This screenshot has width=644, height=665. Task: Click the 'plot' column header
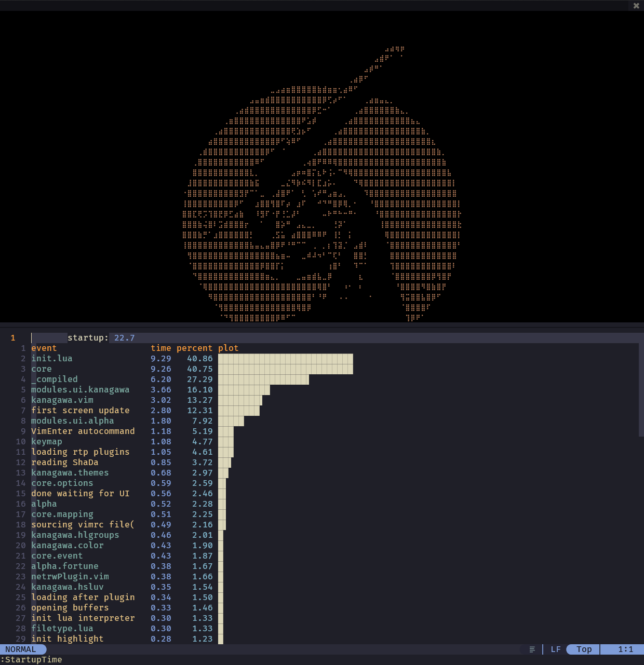pyautogui.click(x=228, y=348)
